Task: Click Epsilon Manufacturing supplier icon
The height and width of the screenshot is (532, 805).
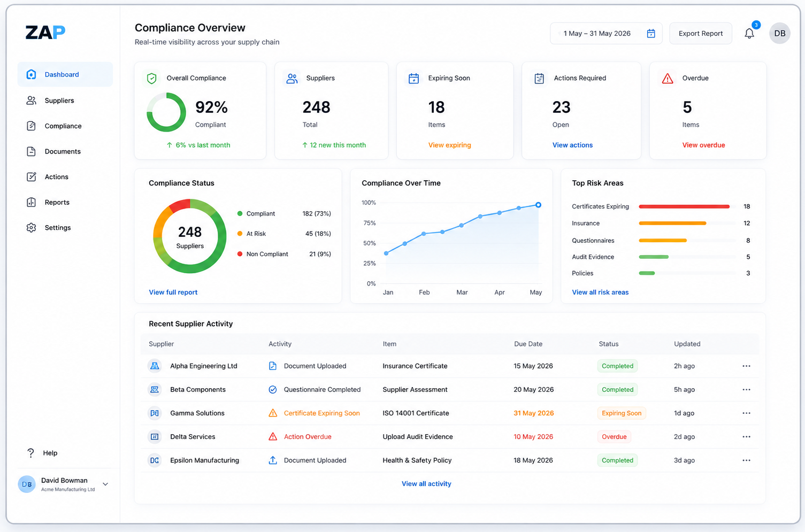Action: (x=155, y=460)
